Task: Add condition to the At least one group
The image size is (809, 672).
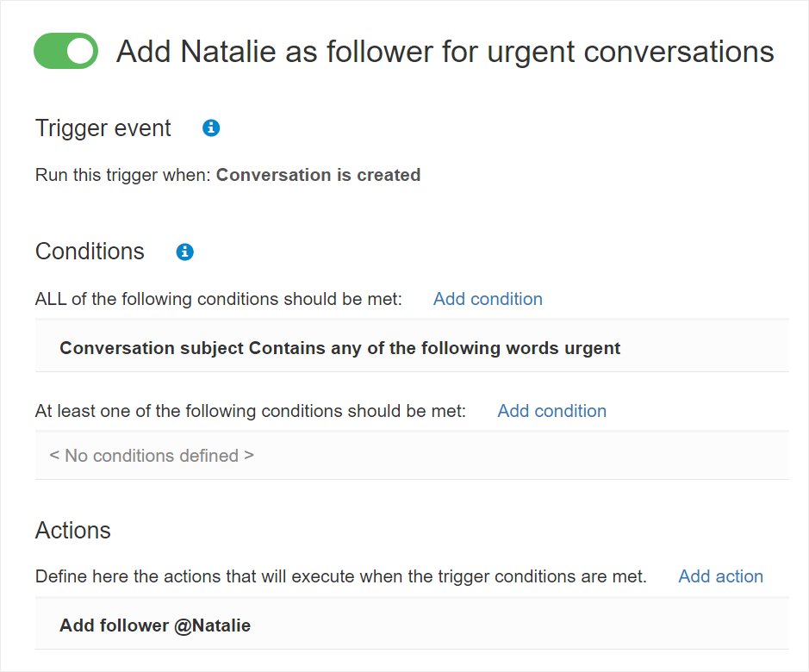Action: 551,411
